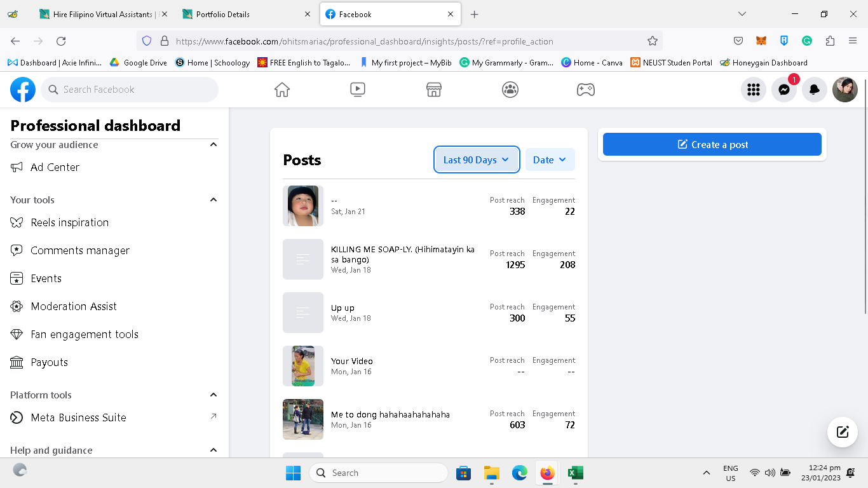This screenshot has height=488, width=868.
Task: Open the Home - Canva bookmark
Action: (x=592, y=62)
